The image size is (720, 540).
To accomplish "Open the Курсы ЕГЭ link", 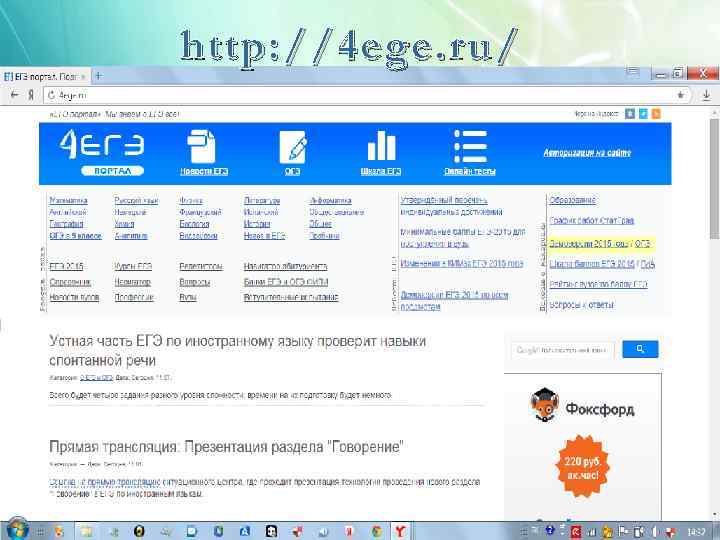I will coord(133,266).
